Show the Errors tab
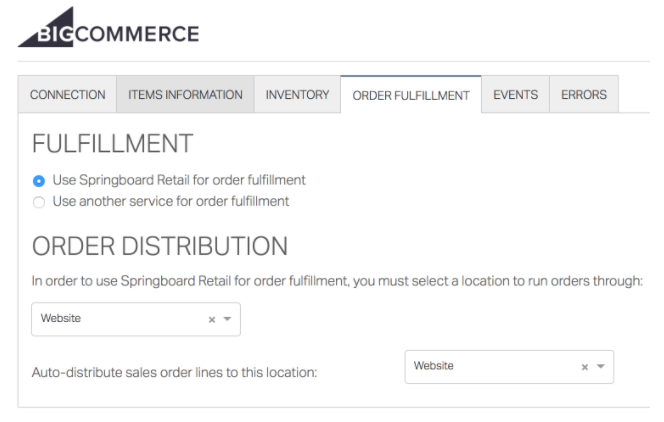The height and width of the screenshot is (422, 664). 584,95
